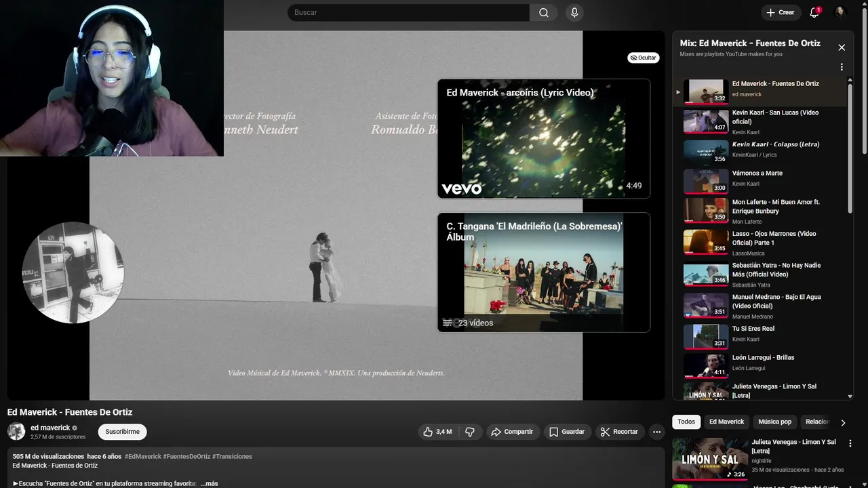868x488 pixels.
Task: Click the video title Ed Maverick - Fuentes De Ortiz
Action: pyautogui.click(x=70, y=412)
